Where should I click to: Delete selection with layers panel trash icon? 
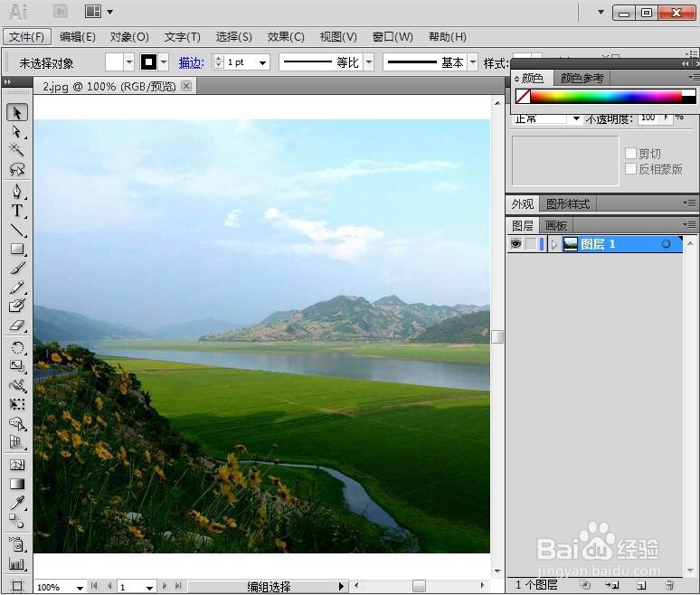coord(669,585)
